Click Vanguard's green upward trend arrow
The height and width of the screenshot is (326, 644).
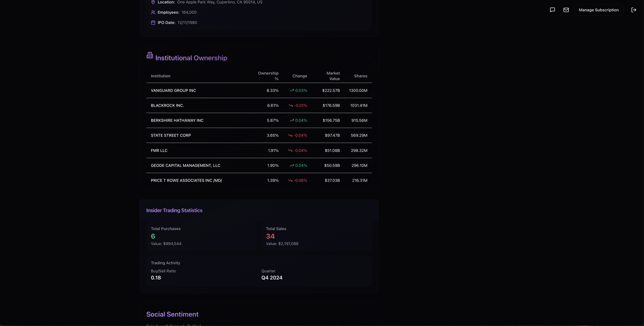point(292,90)
